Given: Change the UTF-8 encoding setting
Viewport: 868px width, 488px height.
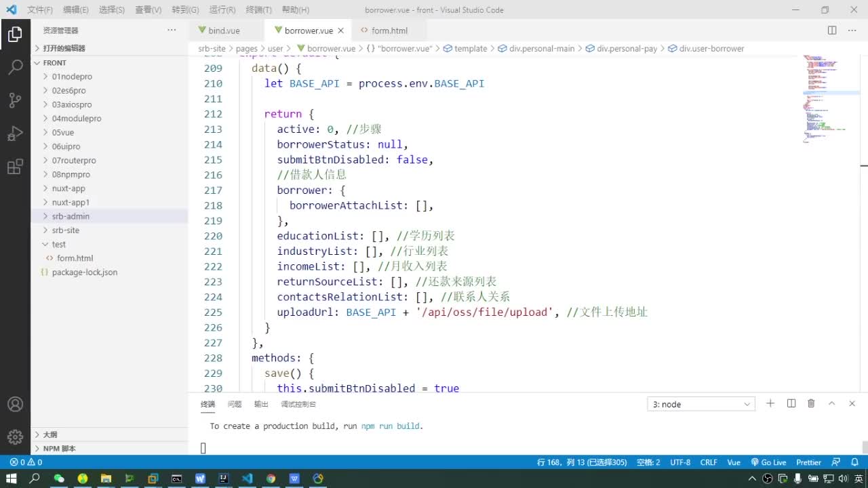Looking at the screenshot, I should pyautogui.click(x=680, y=462).
